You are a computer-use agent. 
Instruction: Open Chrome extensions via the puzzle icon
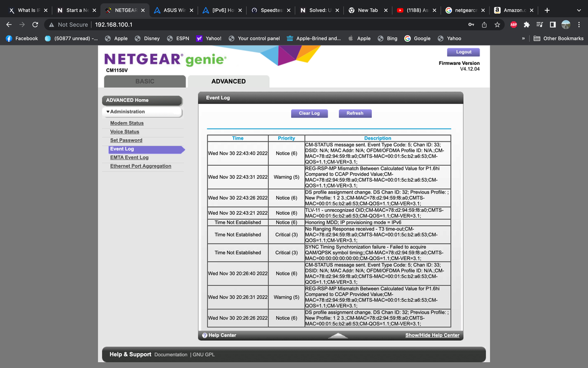click(527, 25)
